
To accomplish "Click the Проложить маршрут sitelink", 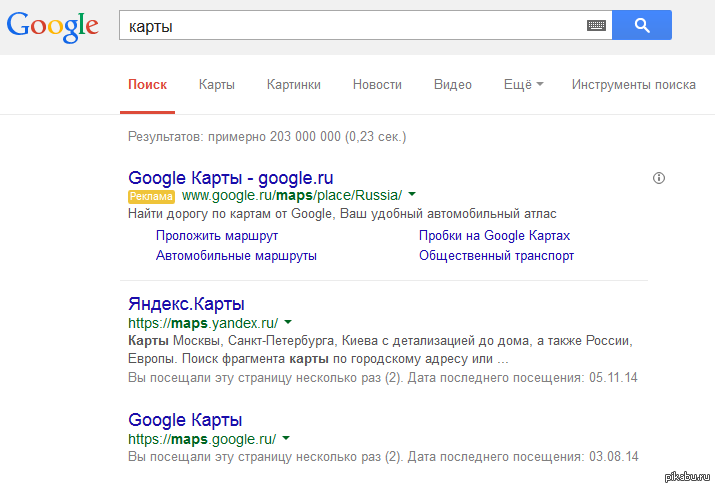I will [x=217, y=236].
